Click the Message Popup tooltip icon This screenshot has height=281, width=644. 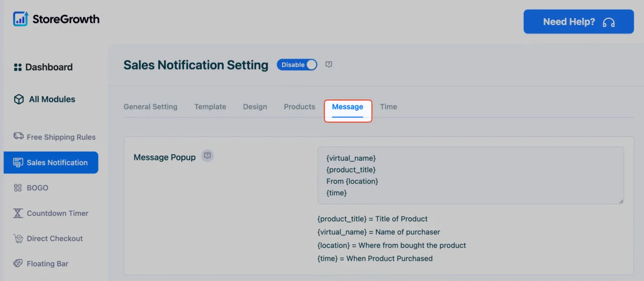click(207, 156)
